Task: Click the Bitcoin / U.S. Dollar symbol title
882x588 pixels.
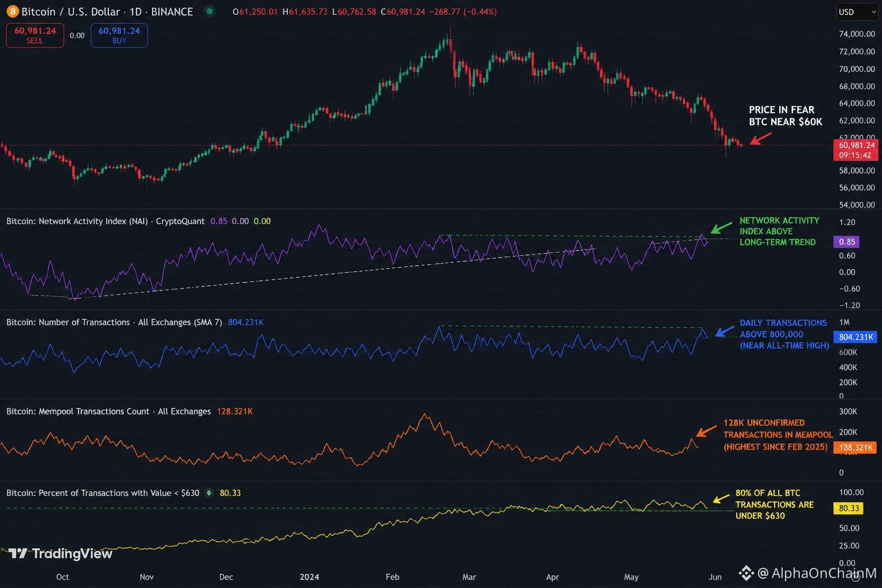Action: click(x=107, y=11)
